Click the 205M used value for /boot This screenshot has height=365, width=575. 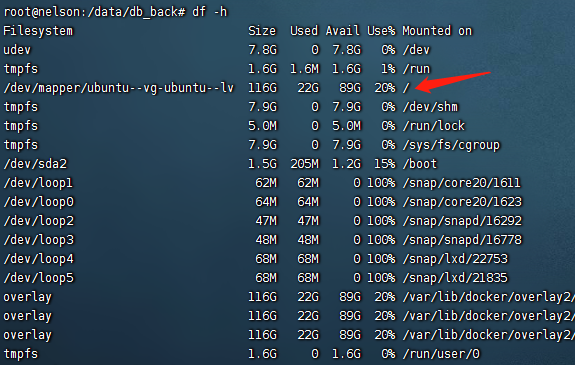point(304,164)
